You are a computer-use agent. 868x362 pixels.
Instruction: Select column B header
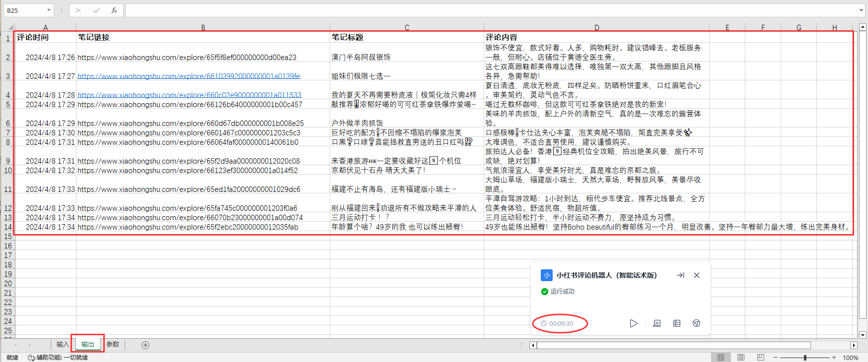[x=203, y=28]
